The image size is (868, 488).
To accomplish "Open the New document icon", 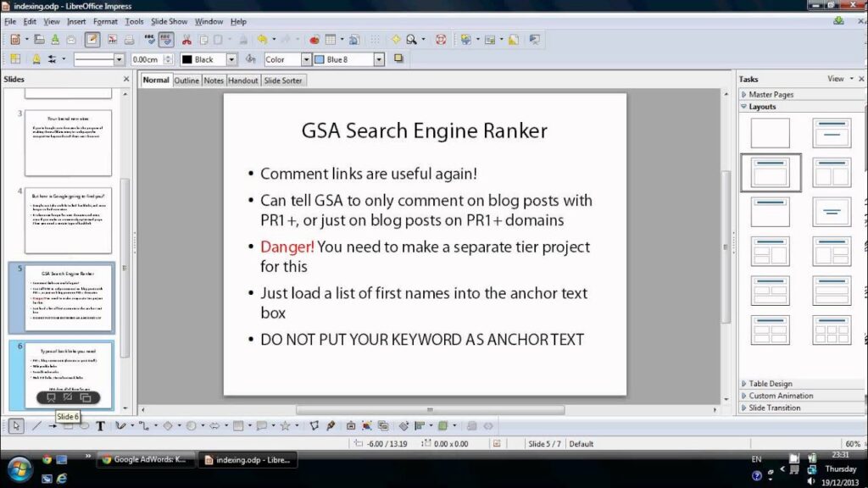I will pos(15,39).
